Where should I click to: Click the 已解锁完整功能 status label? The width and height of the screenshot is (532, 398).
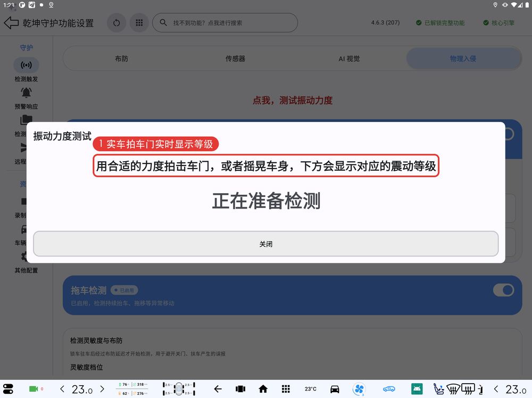coord(440,23)
